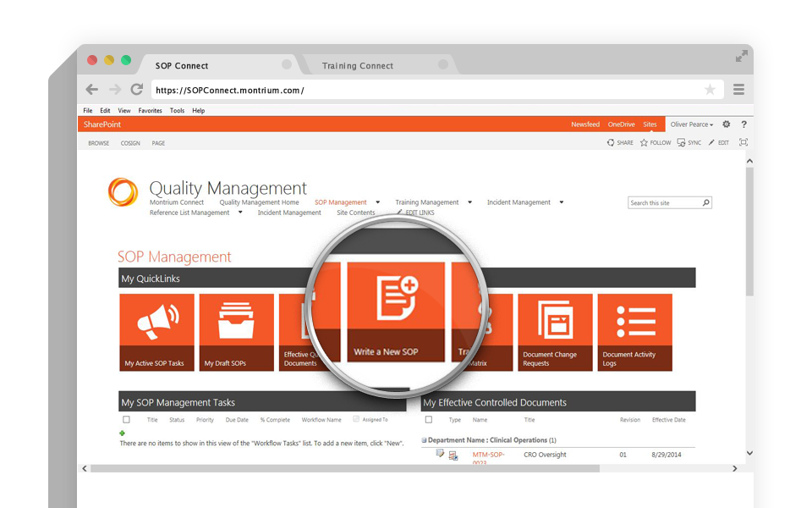
Task: Open the Edit menu in the browser menu bar
Action: pyautogui.click(x=105, y=110)
